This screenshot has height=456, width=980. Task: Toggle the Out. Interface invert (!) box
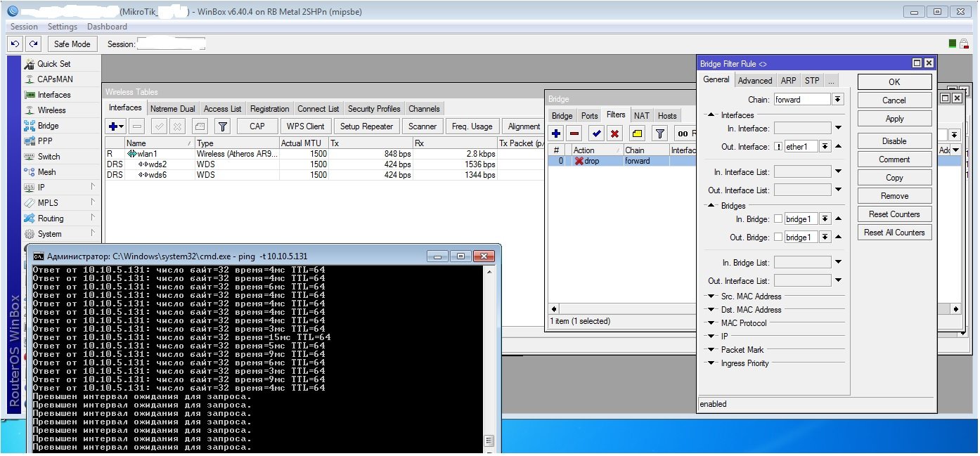[778, 146]
